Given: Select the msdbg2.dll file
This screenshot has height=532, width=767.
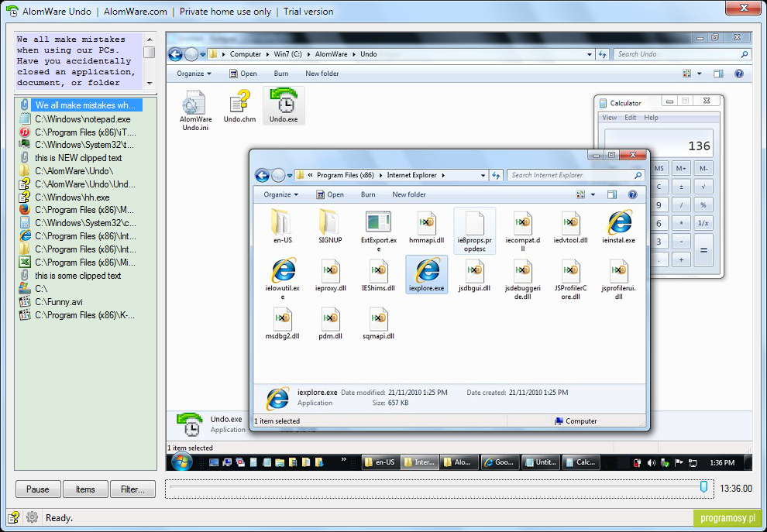Looking at the screenshot, I should click(x=282, y=322).
